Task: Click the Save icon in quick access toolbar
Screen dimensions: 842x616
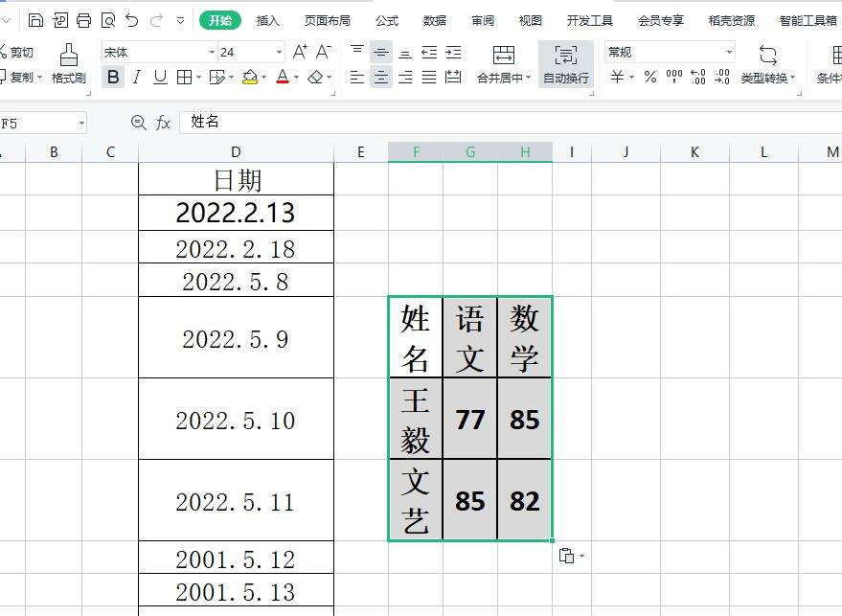Action: coord(35,20)
